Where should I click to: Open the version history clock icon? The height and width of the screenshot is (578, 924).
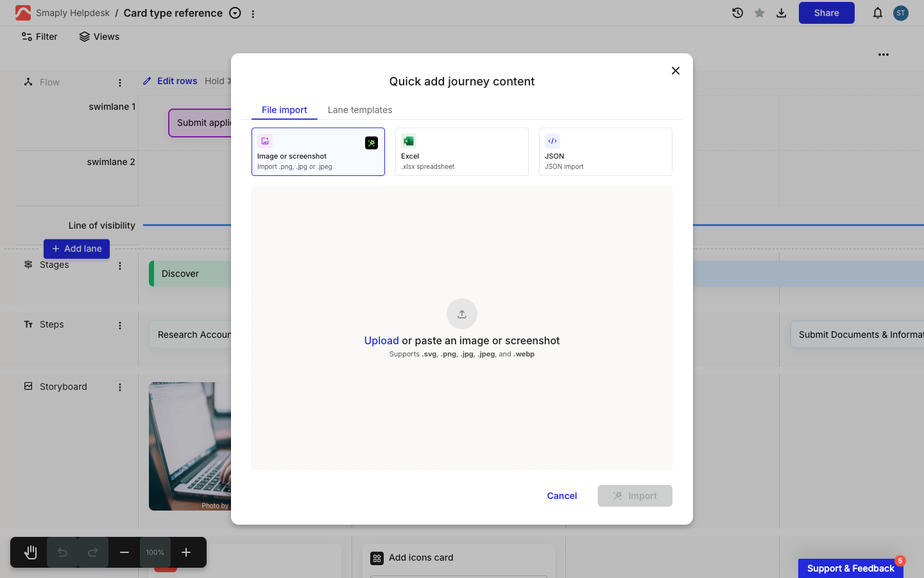tap(737, 13)
